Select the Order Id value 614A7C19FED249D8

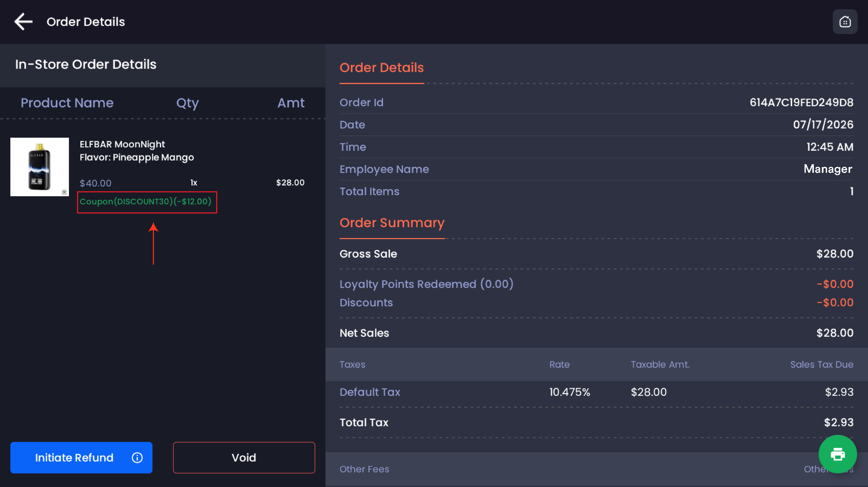(801, 102)
